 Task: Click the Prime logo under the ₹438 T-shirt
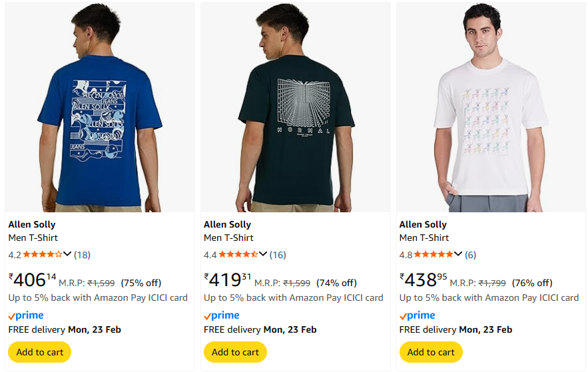click(x=418, y=315)
